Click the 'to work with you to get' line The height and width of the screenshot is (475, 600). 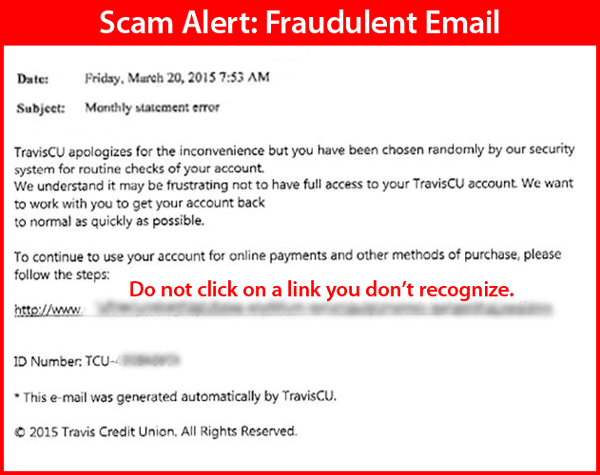(x=140, y=203)
